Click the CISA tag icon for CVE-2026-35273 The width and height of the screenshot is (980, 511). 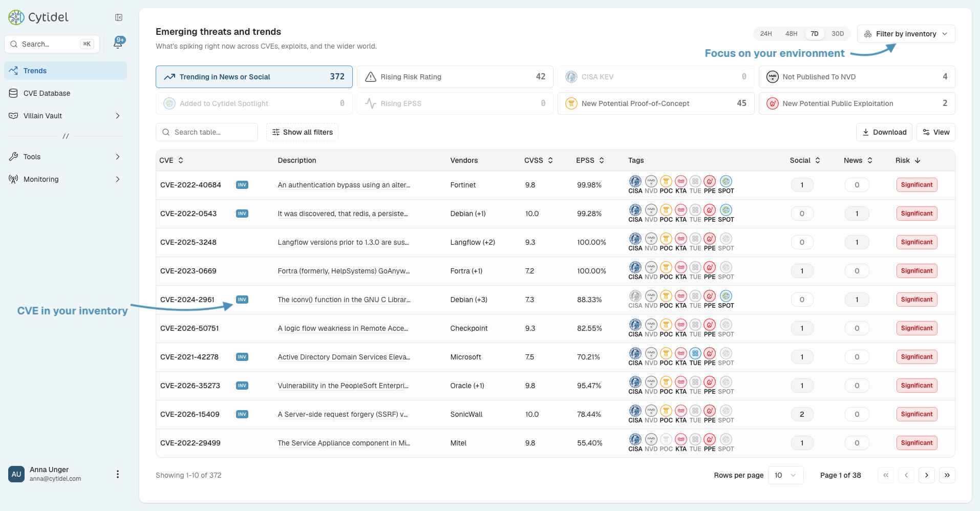point(635,382)
